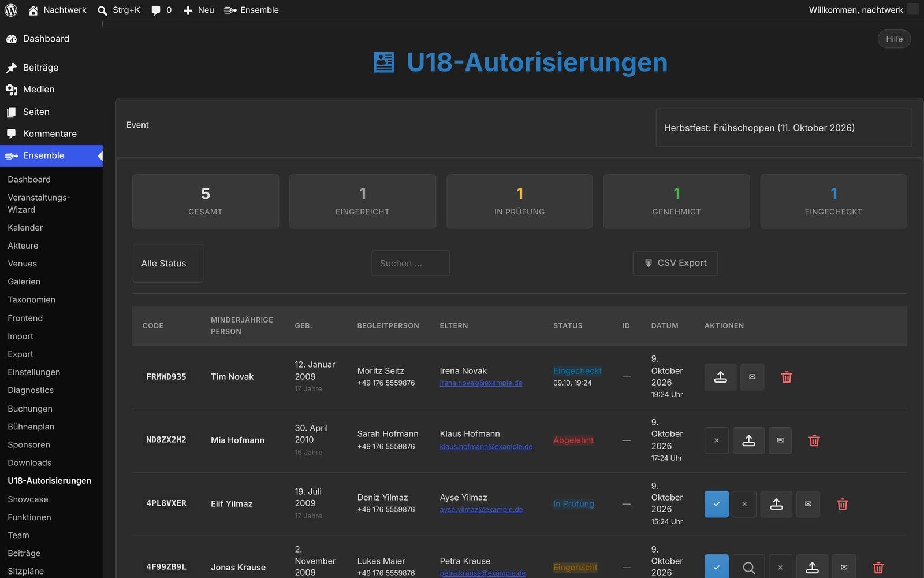Click upload icon in Mia Hofmann row
The width and height of the screenshot is (924, 578).
pos(748,440)
